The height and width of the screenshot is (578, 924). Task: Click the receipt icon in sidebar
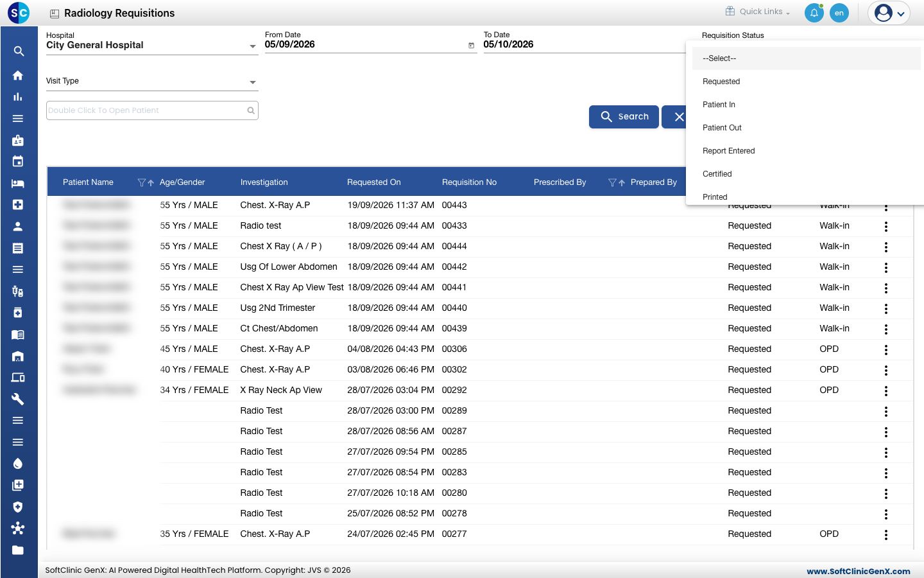18,248
